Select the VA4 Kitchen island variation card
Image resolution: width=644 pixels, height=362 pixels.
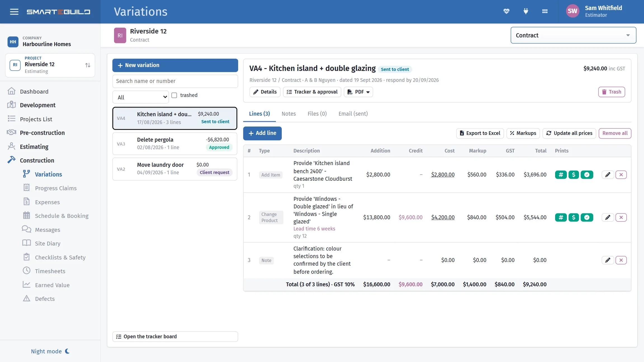pyautogui.click(x=175, y=118)
